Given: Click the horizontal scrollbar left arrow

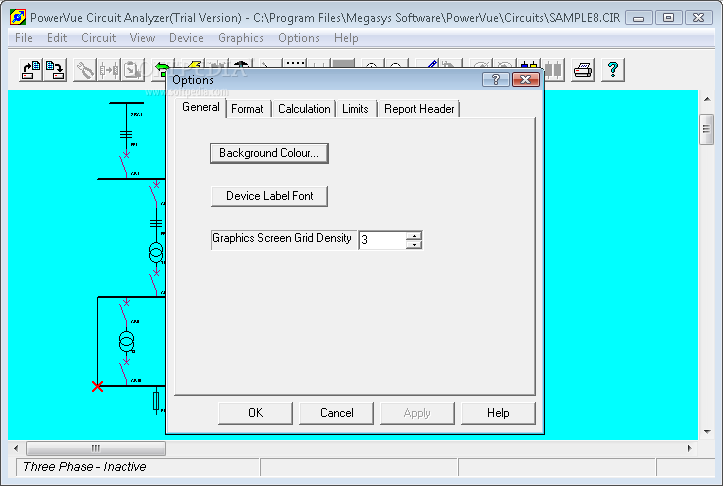Looking at the screenshot, I should point(16,448).
